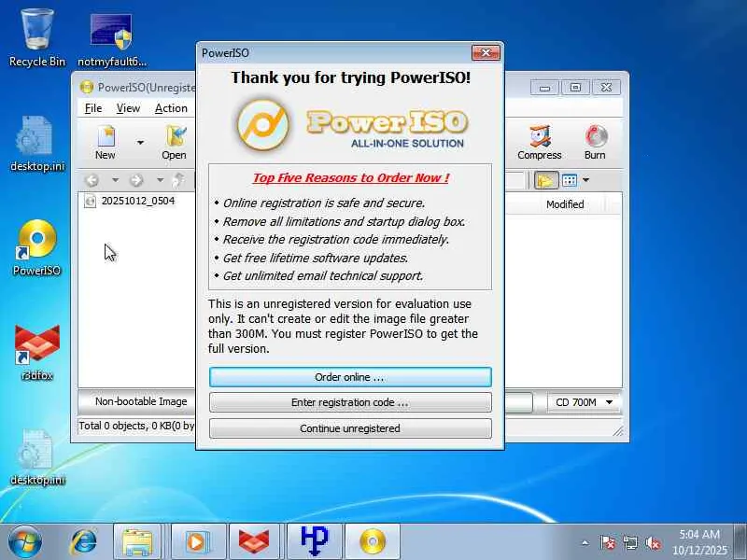Click the Back navigation arrow icon
The height and width of the screenshot is (560, 747).
tap(92, 180)
